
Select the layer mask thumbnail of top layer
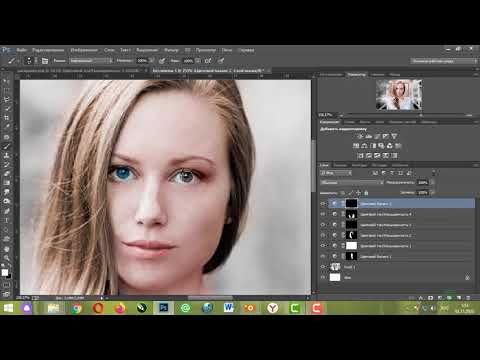click(x=351, y=204)
